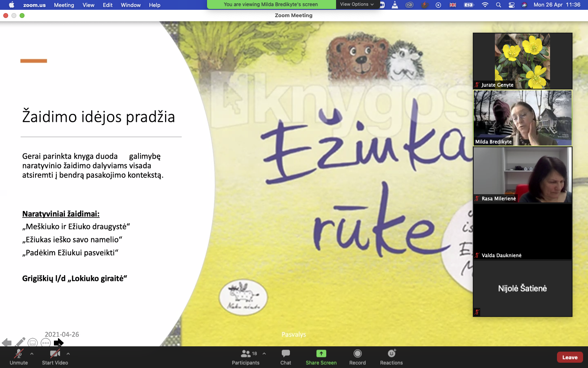The height and width of the screenshot is (368, 588).
Task: Open the View menu in menu bar
Action: coord(89,5)
